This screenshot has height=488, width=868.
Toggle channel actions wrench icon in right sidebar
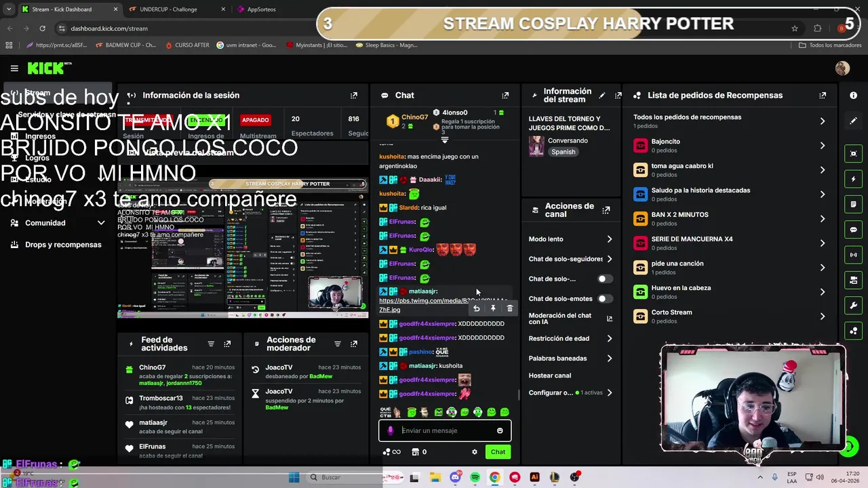[853, 306]
